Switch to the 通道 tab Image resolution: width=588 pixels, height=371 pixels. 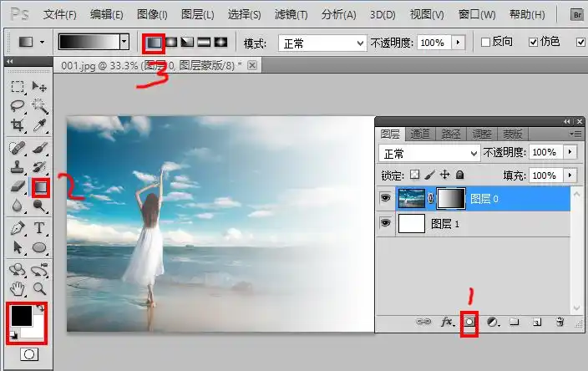click(x=420, y=134)
